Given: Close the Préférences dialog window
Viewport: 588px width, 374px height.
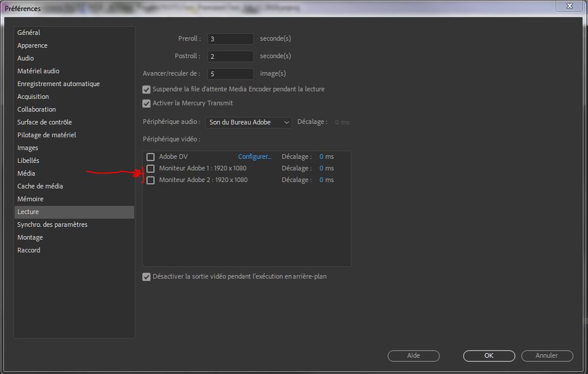Looking at the screenshot, I should pos(569,6).
